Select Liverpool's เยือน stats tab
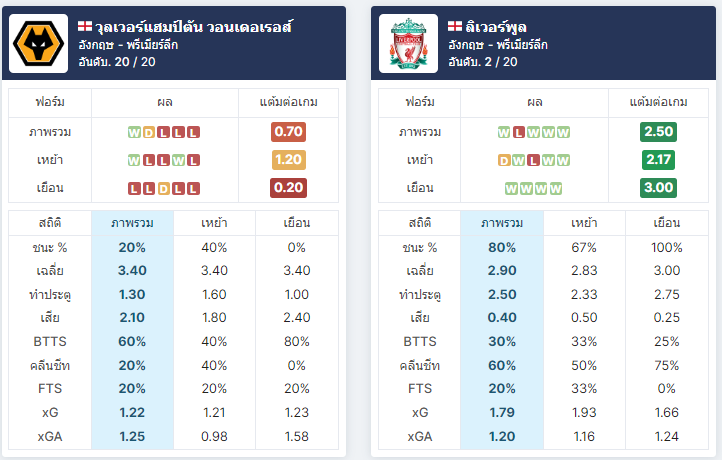722x460 pixels. pyautogui.click(x=666, y=223)
